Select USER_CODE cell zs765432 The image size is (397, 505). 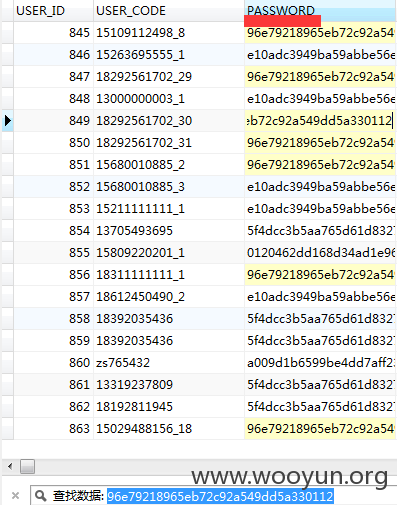[x=169, y=363]
